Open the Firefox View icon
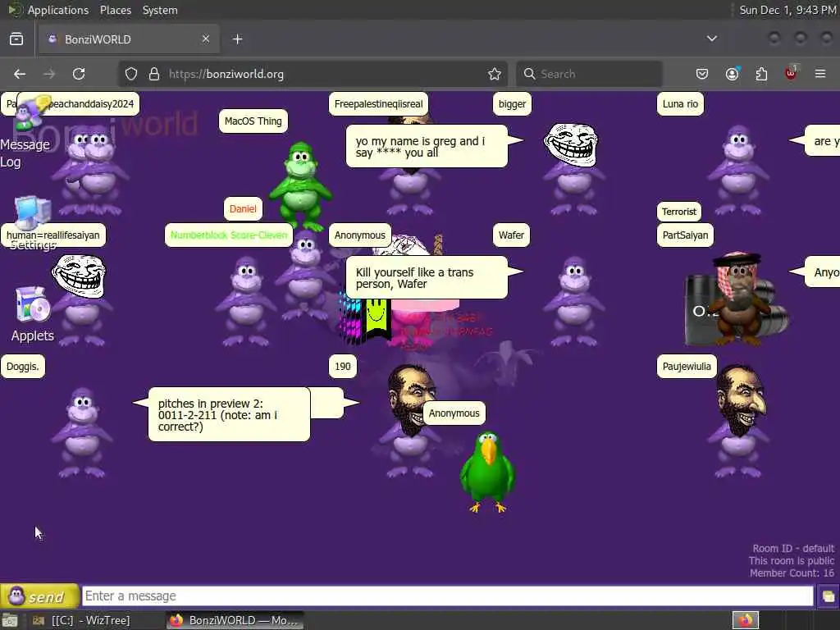 pos(16,39)
